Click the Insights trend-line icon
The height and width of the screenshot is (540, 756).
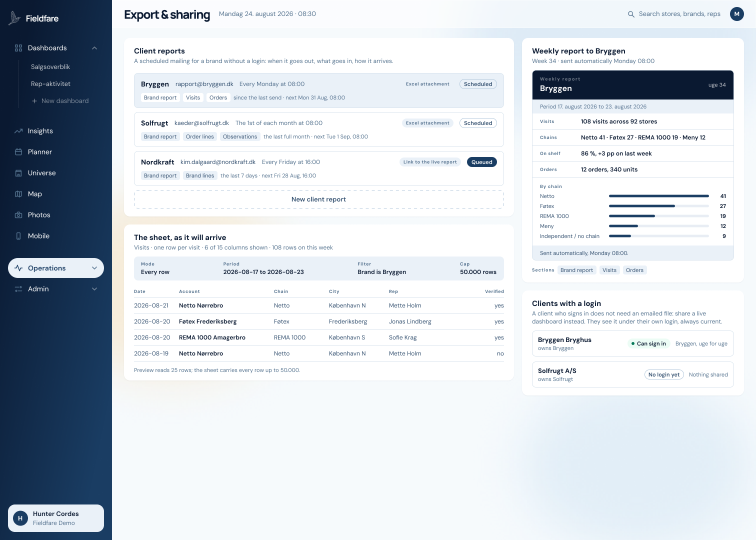pos(18,131)
